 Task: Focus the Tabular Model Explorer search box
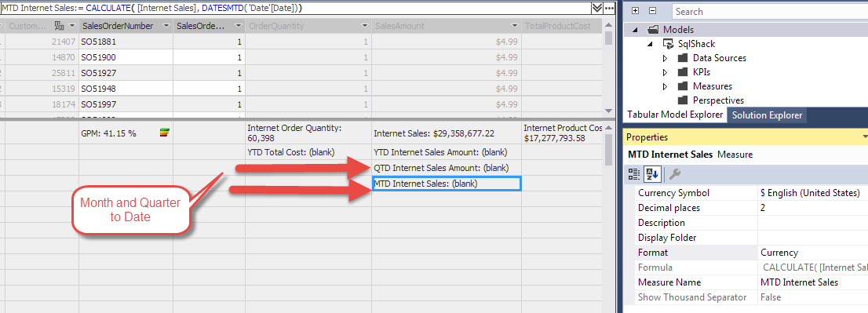click(769, 11)
